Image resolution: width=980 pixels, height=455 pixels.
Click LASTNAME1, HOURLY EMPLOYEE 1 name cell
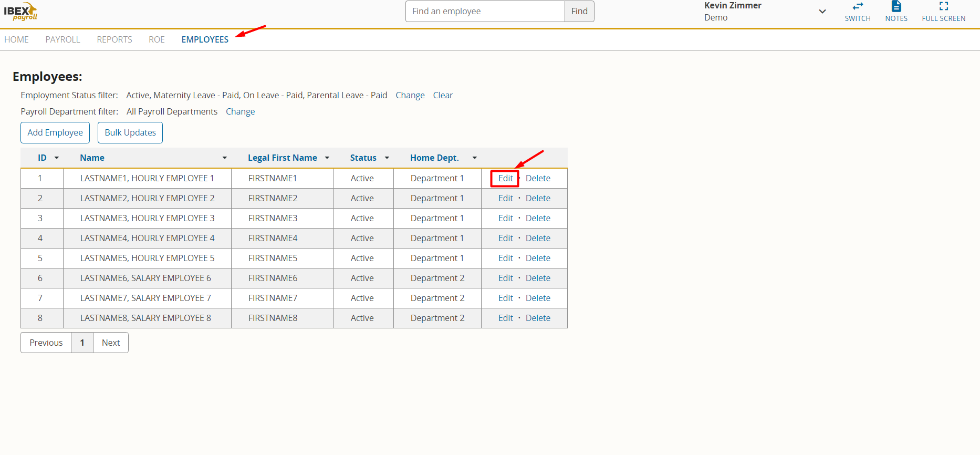point(147,178)
